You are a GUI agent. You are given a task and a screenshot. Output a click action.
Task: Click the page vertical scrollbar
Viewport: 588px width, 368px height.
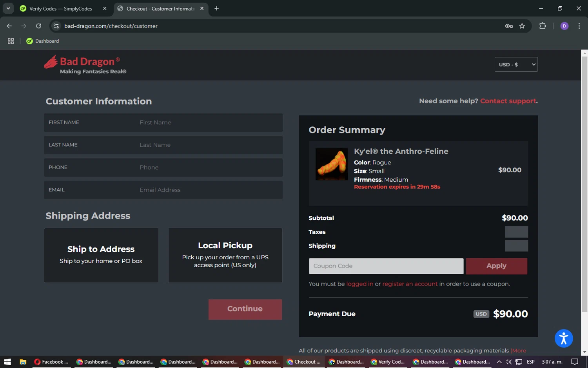(x=584, y=184)
